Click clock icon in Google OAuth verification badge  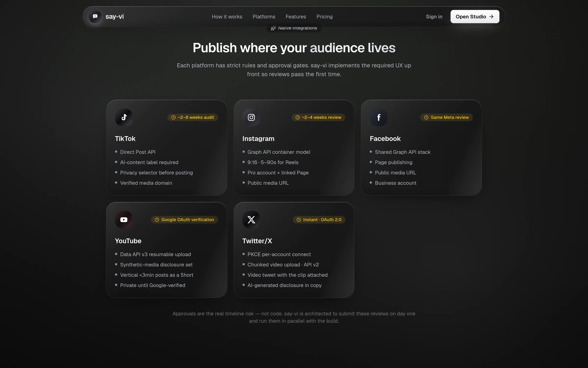pyautogui.click(x=157, y=220)
